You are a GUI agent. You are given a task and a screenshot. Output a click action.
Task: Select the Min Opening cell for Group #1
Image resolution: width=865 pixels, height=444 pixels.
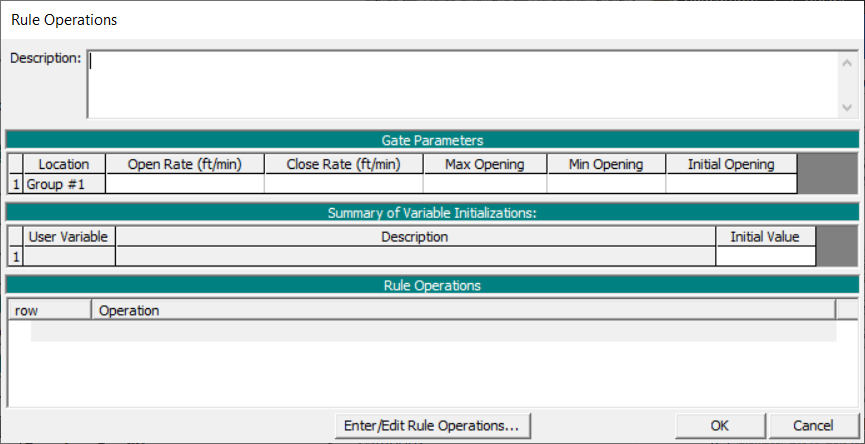pyautogui.click(x=606, y=184)
